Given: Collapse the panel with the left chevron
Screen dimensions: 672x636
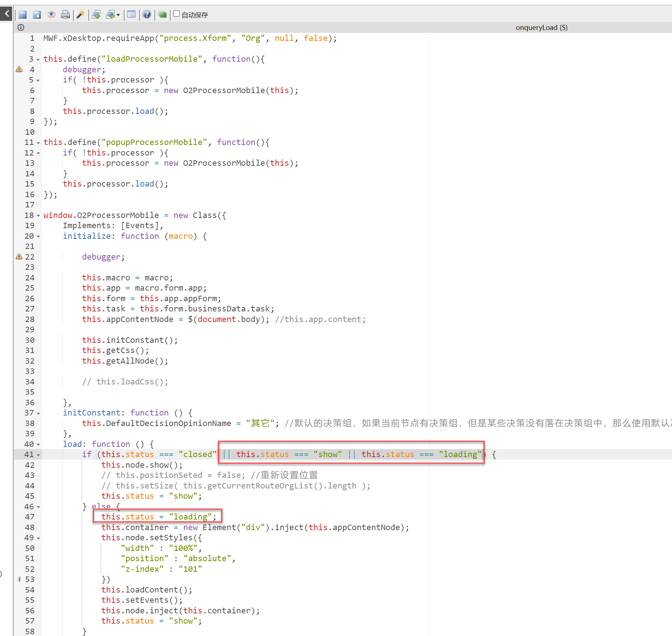Looking at the screenshot, I should click(x=7, y=14).
